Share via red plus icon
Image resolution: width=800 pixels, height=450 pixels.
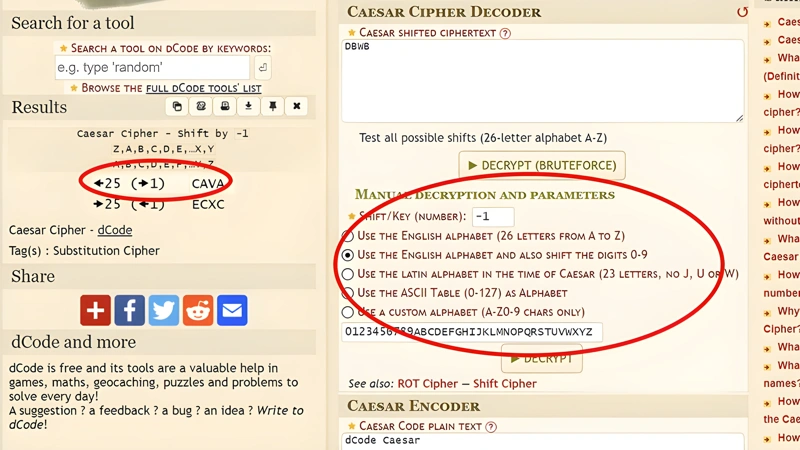pos(95,310)
